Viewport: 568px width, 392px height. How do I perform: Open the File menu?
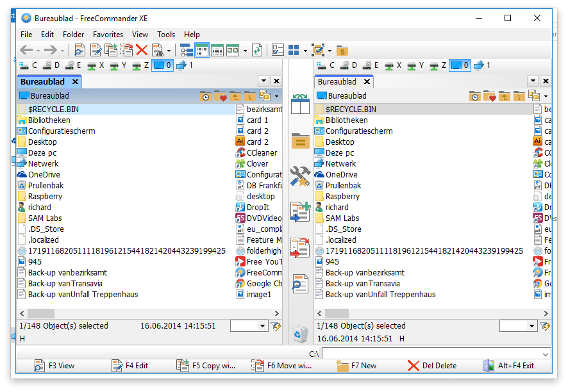(x=26, y=35)
